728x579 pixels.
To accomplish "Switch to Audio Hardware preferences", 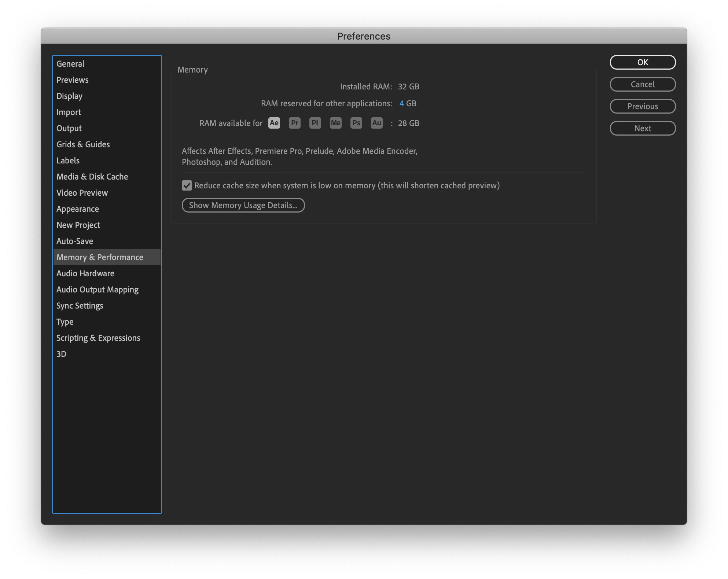I will (85, 273).
